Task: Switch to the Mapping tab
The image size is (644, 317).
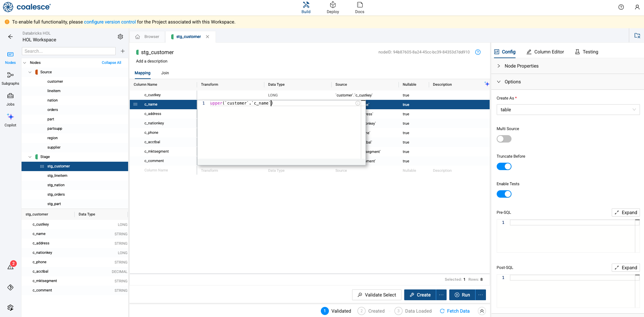Action: (x=143, y=73)
